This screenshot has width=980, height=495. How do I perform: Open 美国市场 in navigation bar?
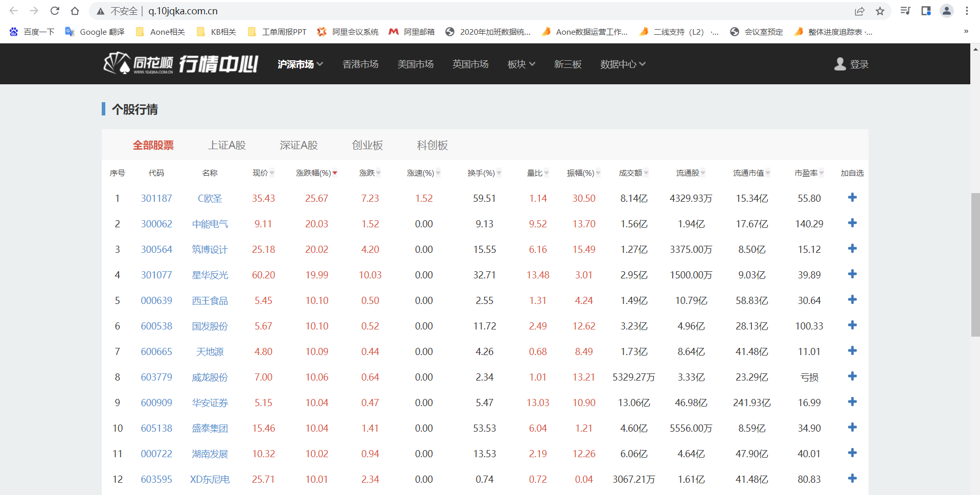[416, 64]
